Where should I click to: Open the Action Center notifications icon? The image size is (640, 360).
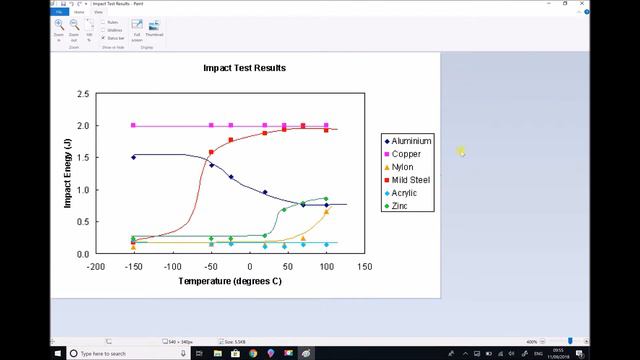coord(580,353)
